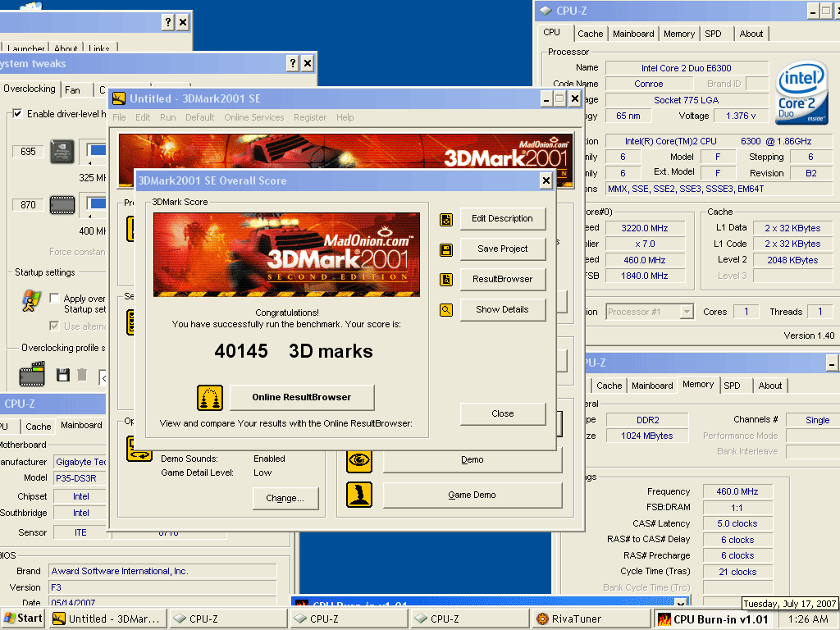The image size is (840, 630).
Task: Switch to Memory tab in top CPU-Z
Action: 678,34
